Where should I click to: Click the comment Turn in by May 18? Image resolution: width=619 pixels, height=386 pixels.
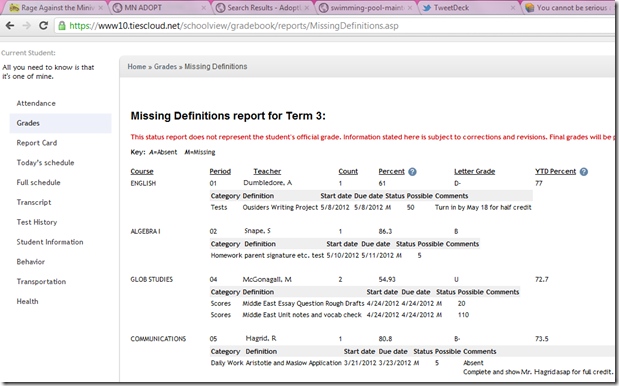(483, 207)
